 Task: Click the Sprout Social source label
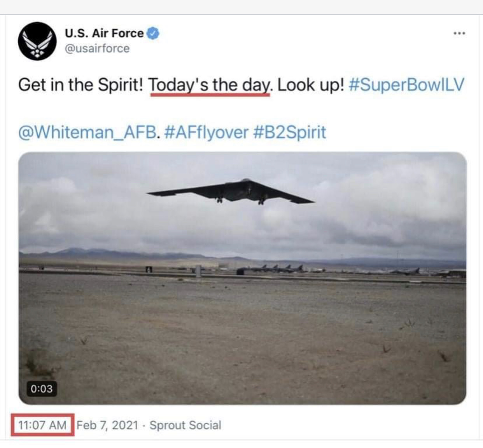tap(185, 425)
